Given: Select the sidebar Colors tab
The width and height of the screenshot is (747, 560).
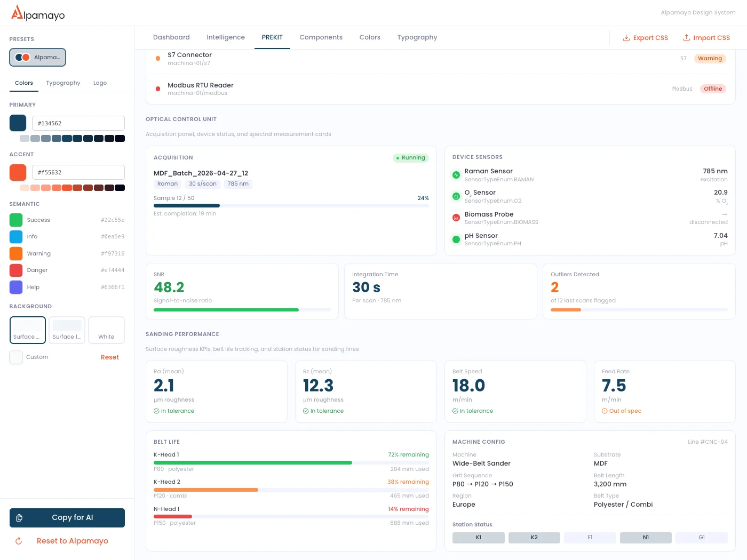Looking at the screenshot, I should pos(24,83).
